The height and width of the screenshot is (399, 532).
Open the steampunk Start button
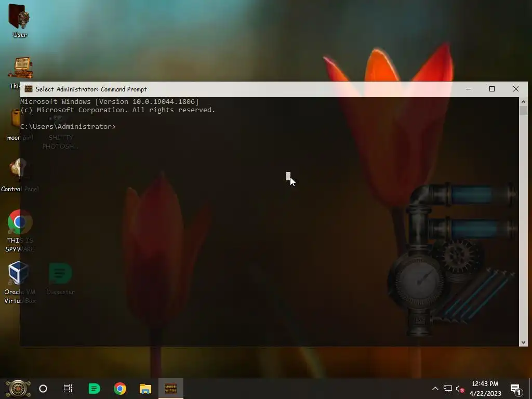click(18, 389)
